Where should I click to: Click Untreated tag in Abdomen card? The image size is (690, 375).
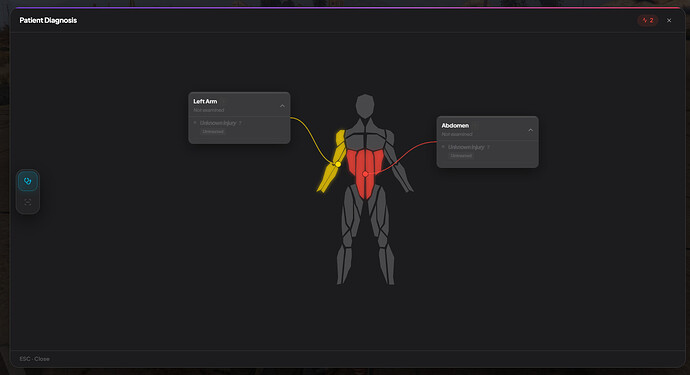pyautogui.click(x=461, y=156)
